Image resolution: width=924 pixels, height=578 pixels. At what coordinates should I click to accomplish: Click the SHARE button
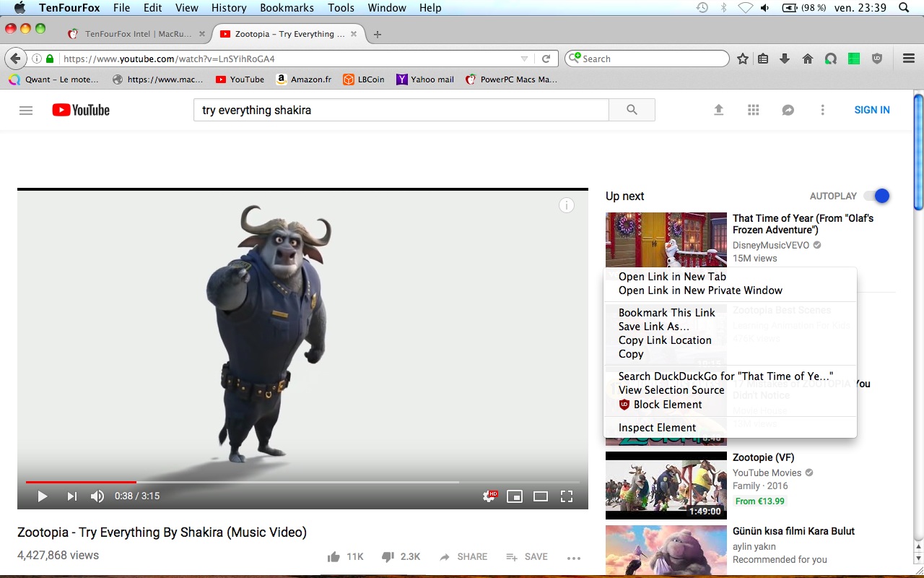(x=463, y=557)
